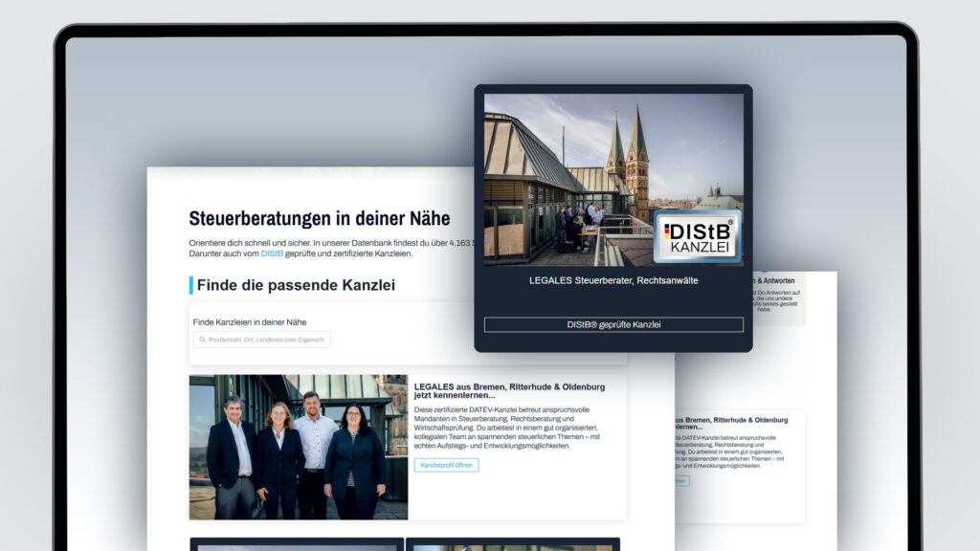Select the 'LEGALES Steuerberater, Rechtsanwälte' card title
980x551 pixels.
pyautogui.click(x=613, y=280)
